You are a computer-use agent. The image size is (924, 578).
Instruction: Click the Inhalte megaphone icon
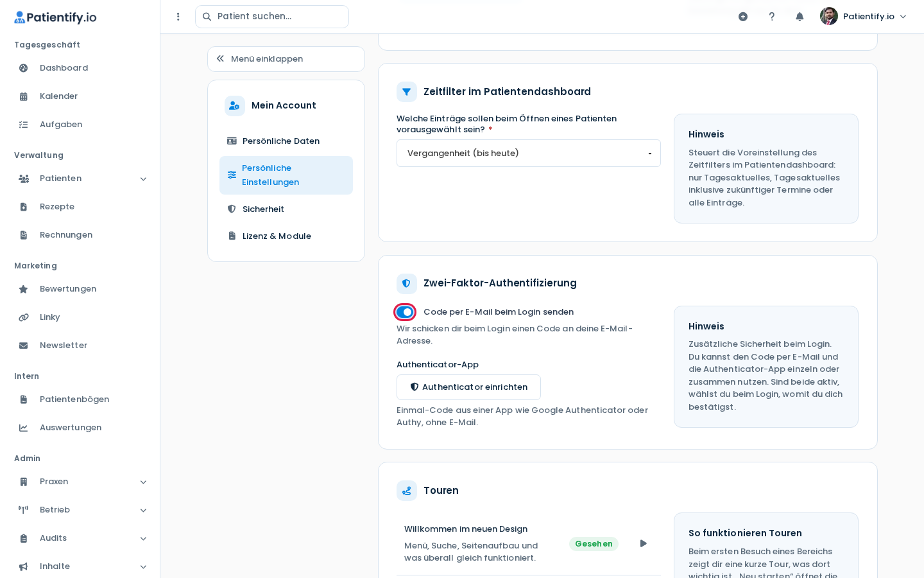(24, 566)
